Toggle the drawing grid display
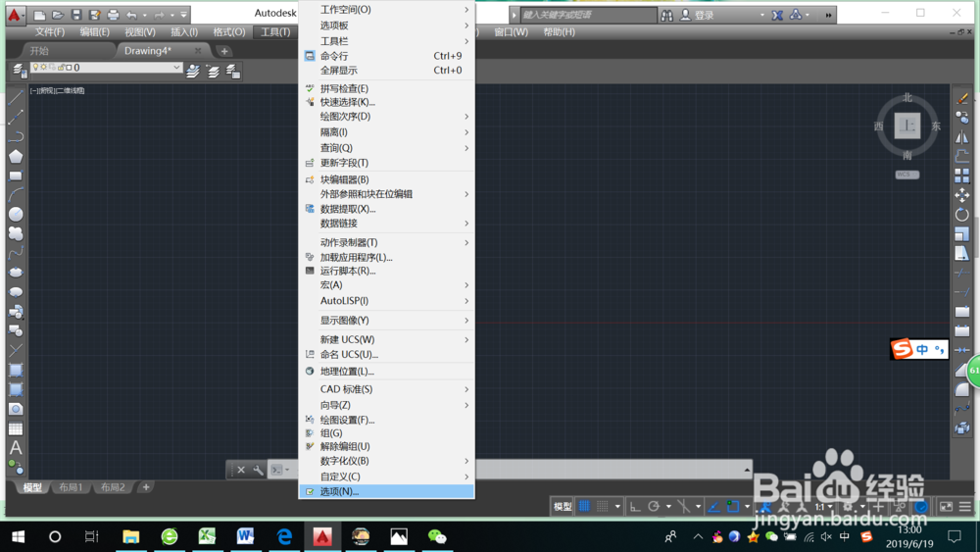The width and height of the screenshot is (980, 552). click(x=584, y=506)
